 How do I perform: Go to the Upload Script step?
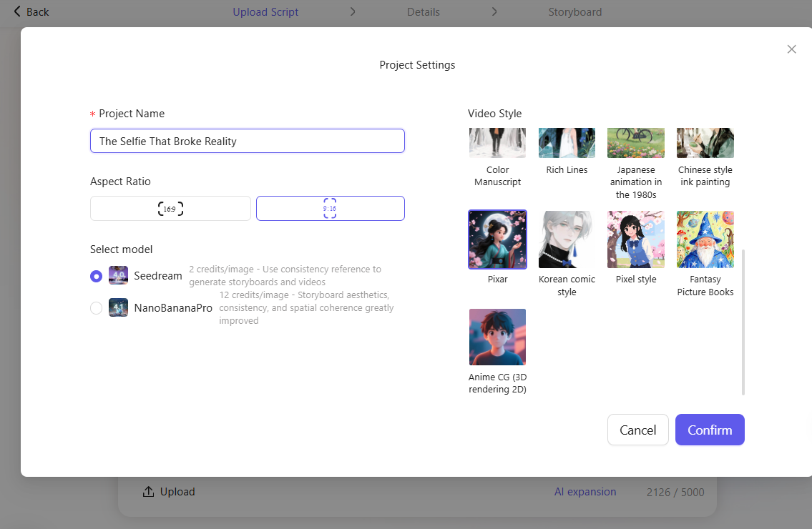point(265,12)
